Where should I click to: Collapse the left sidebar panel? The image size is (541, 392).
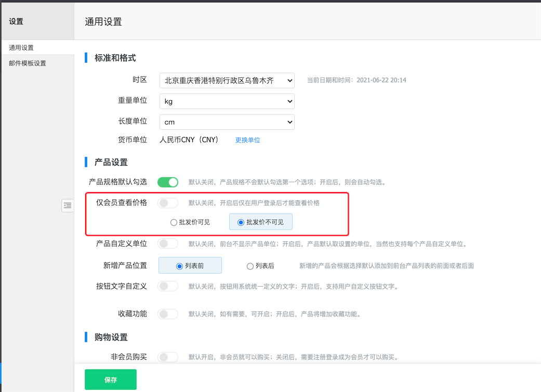(x=67, y=206)
